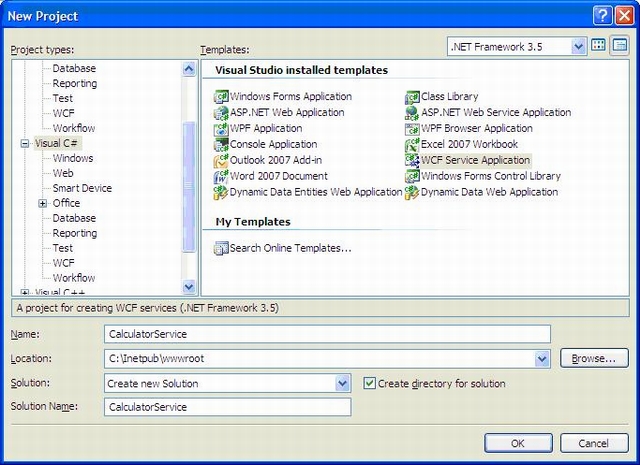
Task: Select Database under Visual C#
Action: point(74,218)
